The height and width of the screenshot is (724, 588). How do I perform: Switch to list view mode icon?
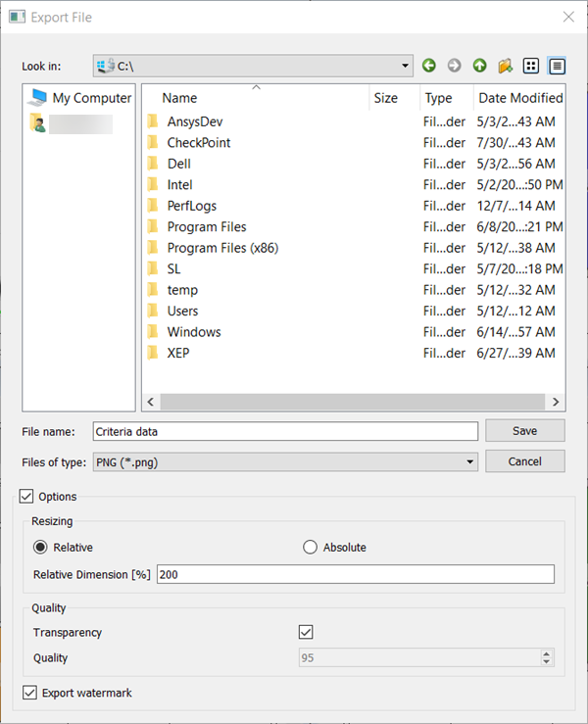pyautogui.click(x=531, y=66)
